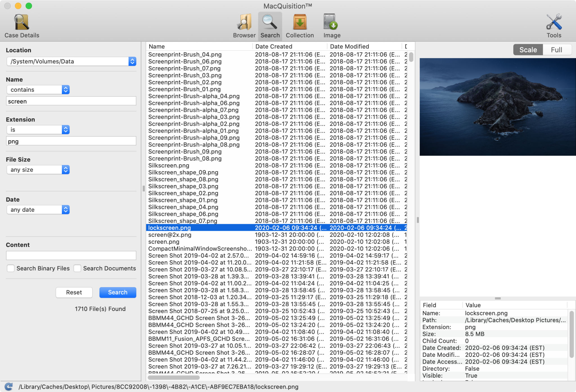Screen dimensions: 576x392
Task: Click the Reset button
Action: (x=74, y=292)
